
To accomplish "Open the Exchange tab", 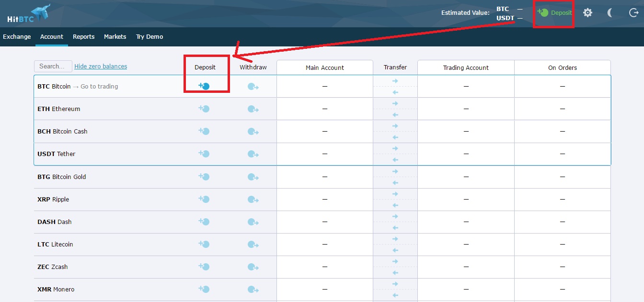I will [x=17, y=36].
